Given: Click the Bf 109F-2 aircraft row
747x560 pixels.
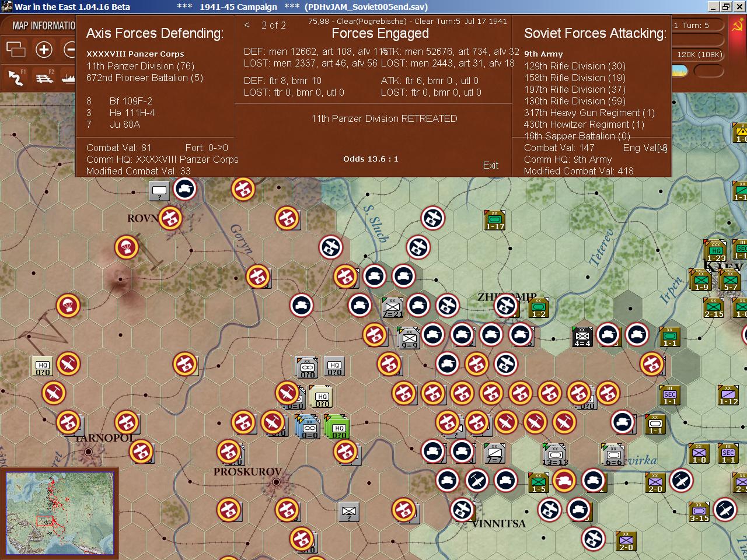Looking at the screenshot, I should click(120, 101).
